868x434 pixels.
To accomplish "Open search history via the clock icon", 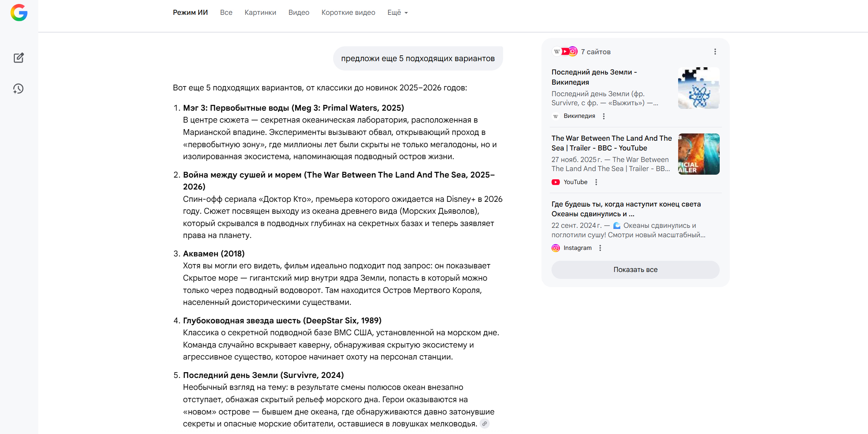I will pos(18,89).
